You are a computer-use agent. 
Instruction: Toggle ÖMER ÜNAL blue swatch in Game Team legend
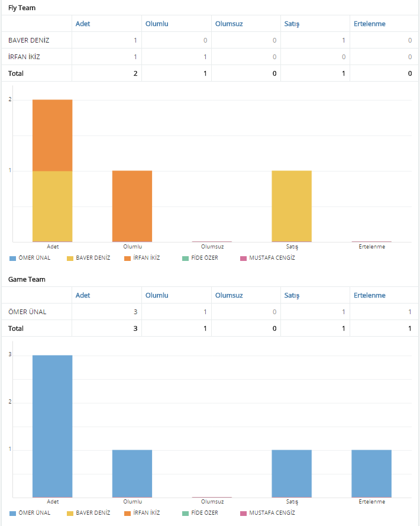point(13,513)
